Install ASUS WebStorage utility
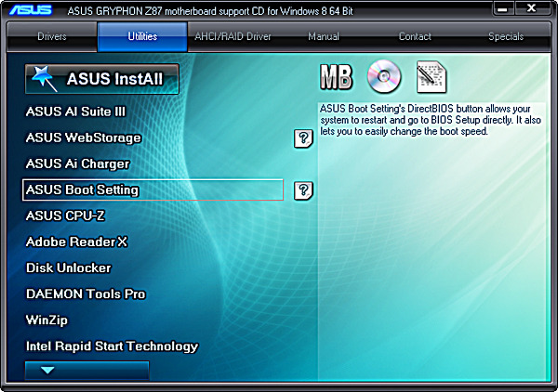 [84, 137]
